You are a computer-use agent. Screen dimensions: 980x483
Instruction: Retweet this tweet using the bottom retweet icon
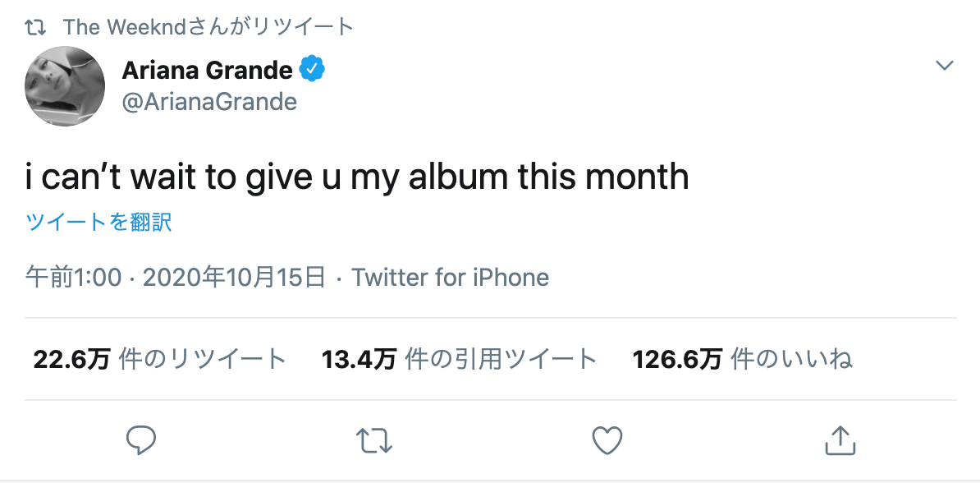(x=374, y=441)
